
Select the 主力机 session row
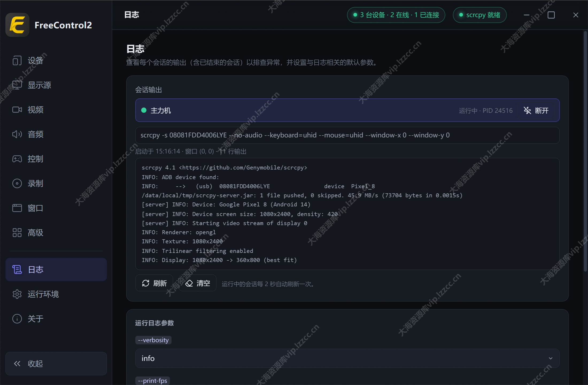click(x=347, y=110)
